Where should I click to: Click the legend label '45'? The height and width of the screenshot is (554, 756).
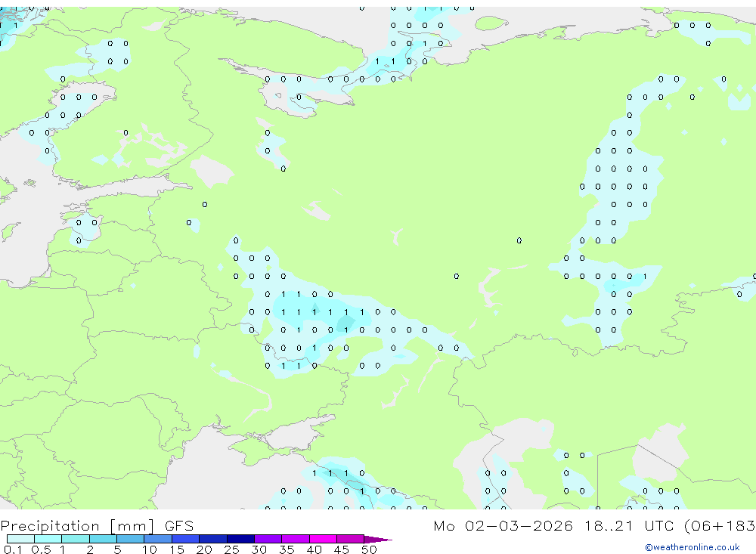click(x=342, y=549)
